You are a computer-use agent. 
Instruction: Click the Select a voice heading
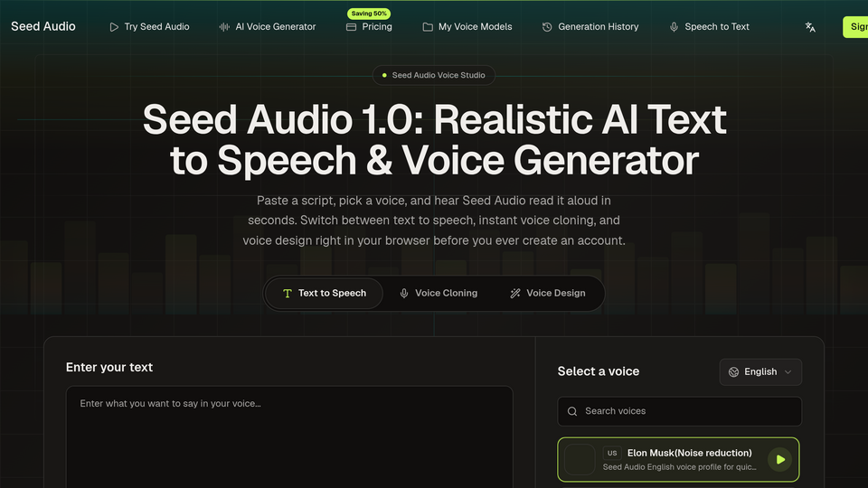click(x=599, y=371)
